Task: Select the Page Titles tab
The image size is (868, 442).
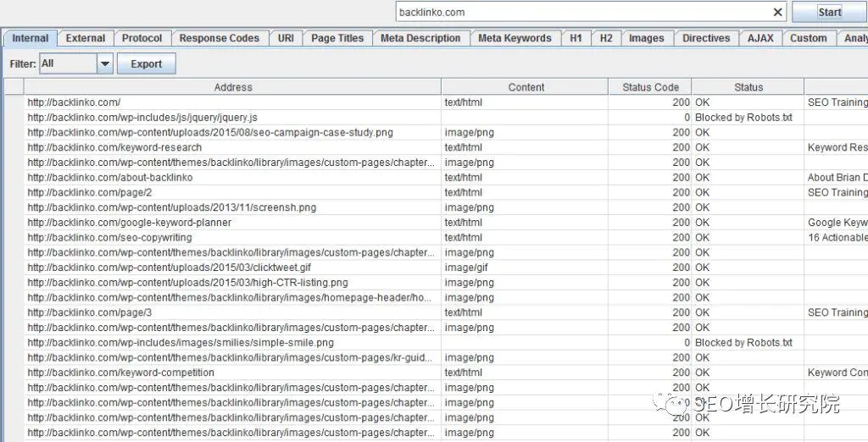Action: tap(337, 38)
